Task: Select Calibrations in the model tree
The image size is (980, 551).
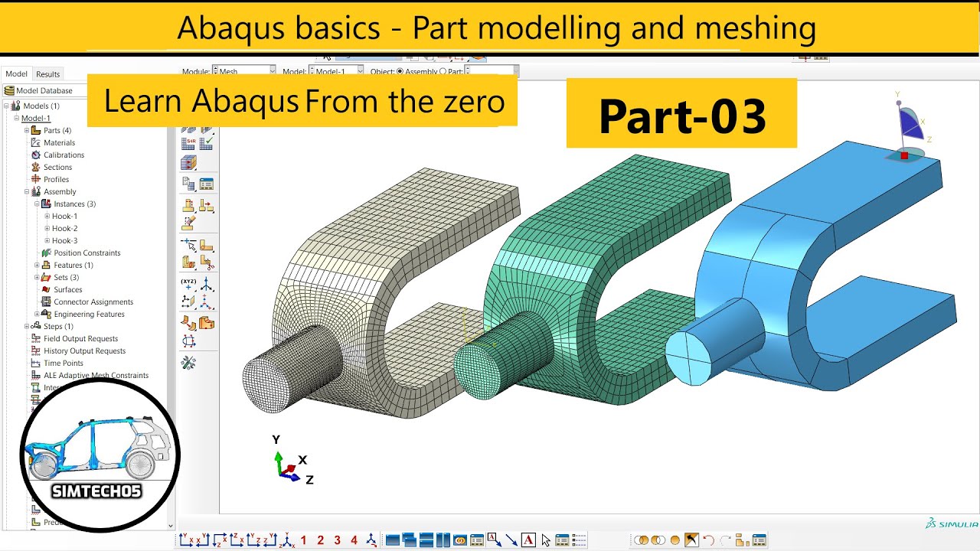Action: click(x=64, y=155)
